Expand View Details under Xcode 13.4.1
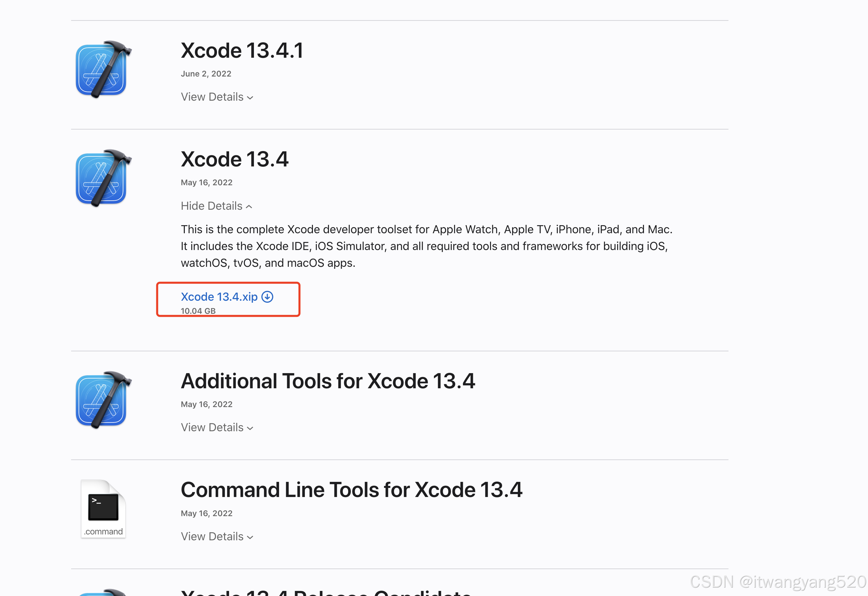 [217, 97]
